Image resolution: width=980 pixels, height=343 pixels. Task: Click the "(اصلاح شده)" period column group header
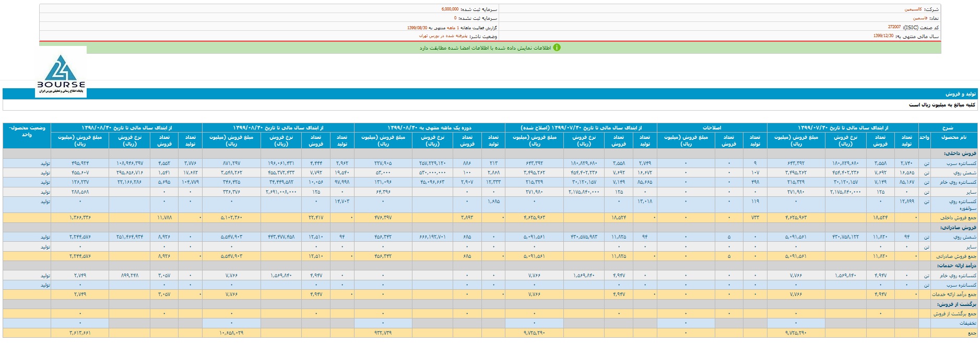pyautogui.click(x=581, y=127)
